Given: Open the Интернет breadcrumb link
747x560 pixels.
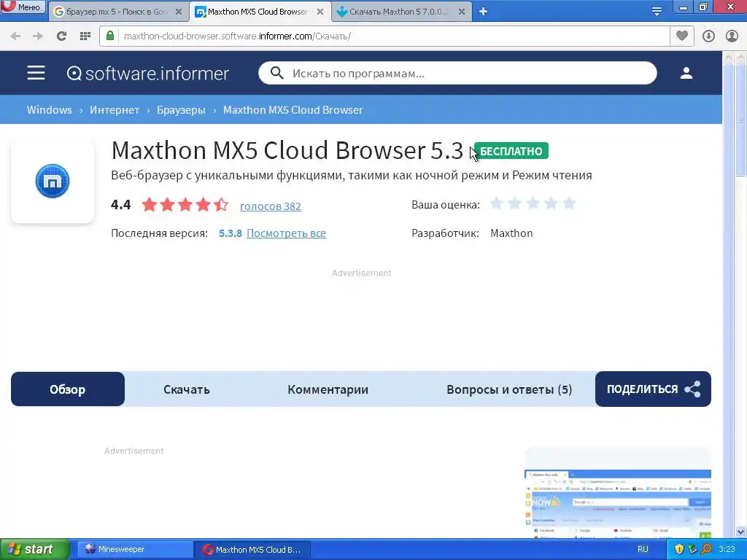Looking at the screenshot, I should pos(115,110).
